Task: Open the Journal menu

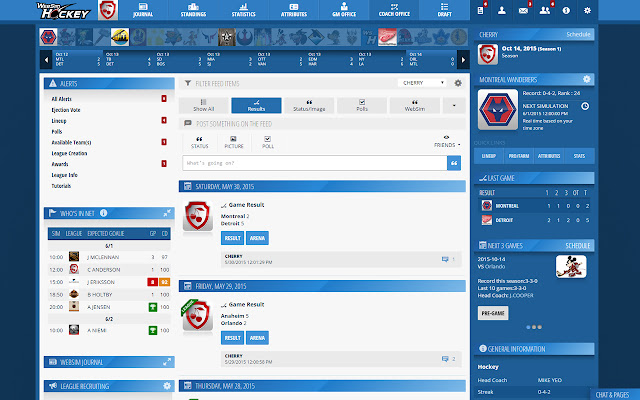Action: 143,10
